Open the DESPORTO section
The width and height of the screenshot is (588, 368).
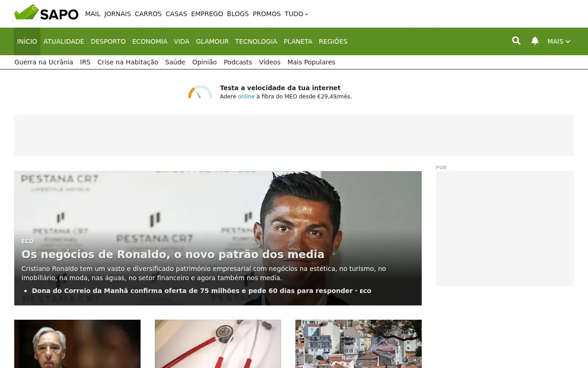click(x=108, y=41)
